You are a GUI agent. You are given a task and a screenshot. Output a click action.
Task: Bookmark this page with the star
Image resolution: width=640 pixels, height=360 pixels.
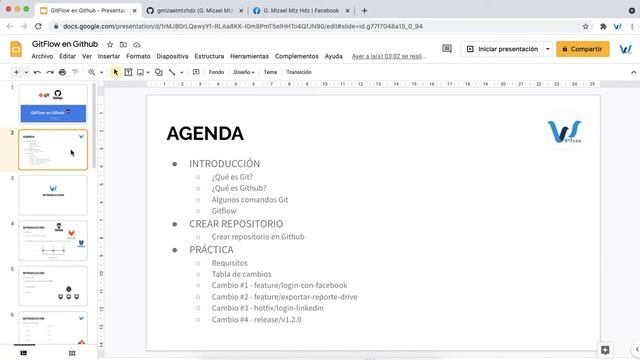585,27
